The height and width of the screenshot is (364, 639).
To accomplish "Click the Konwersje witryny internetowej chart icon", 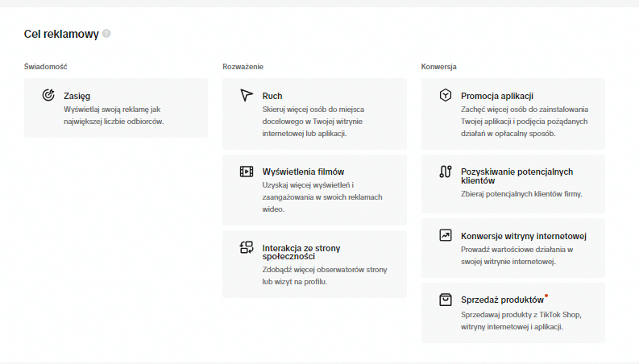I will click(445, 236).
